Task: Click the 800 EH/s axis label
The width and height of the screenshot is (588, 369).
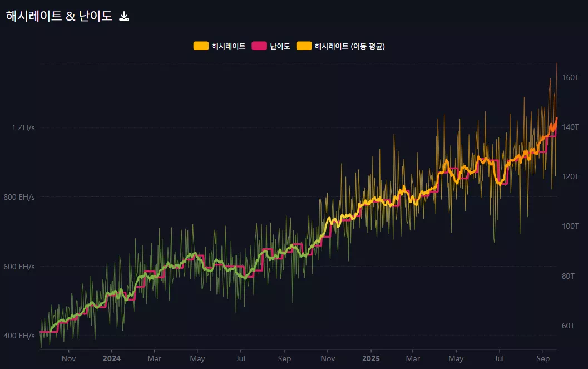Action: (19, 197)
